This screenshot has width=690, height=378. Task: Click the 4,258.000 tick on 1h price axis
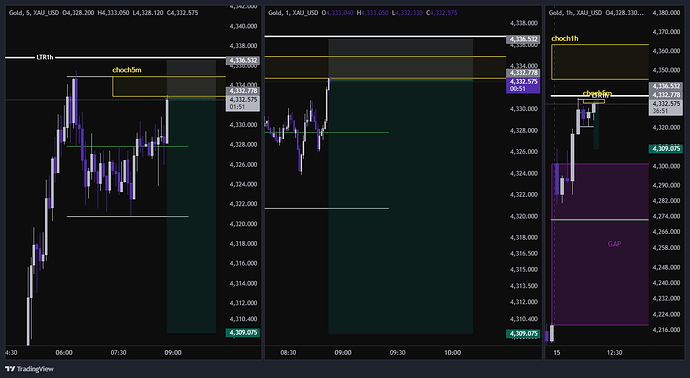coord(666,248)
